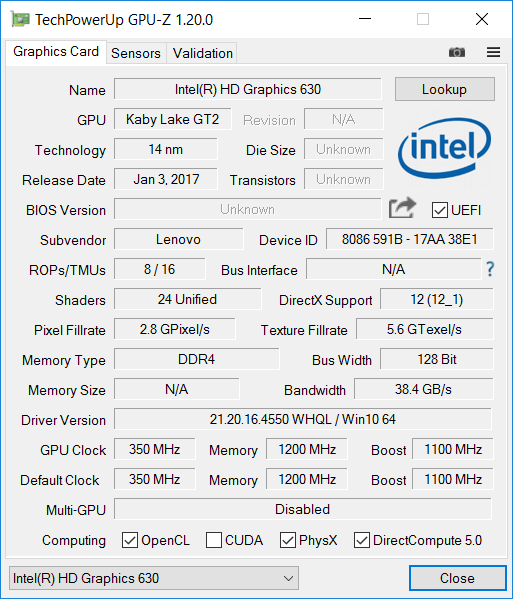Toggle the OpenCL checkbox

(x=130, y=540)
